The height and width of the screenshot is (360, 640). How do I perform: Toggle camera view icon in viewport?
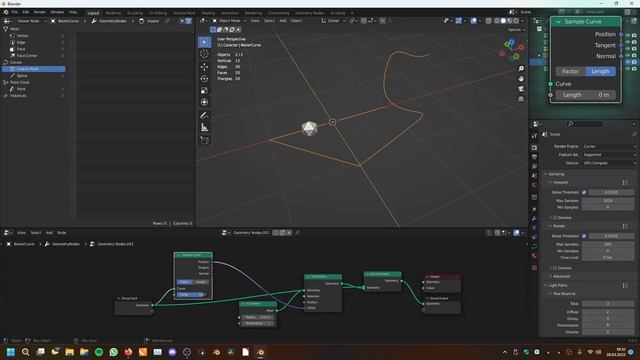pyautogui.click(x=521, y=89)
